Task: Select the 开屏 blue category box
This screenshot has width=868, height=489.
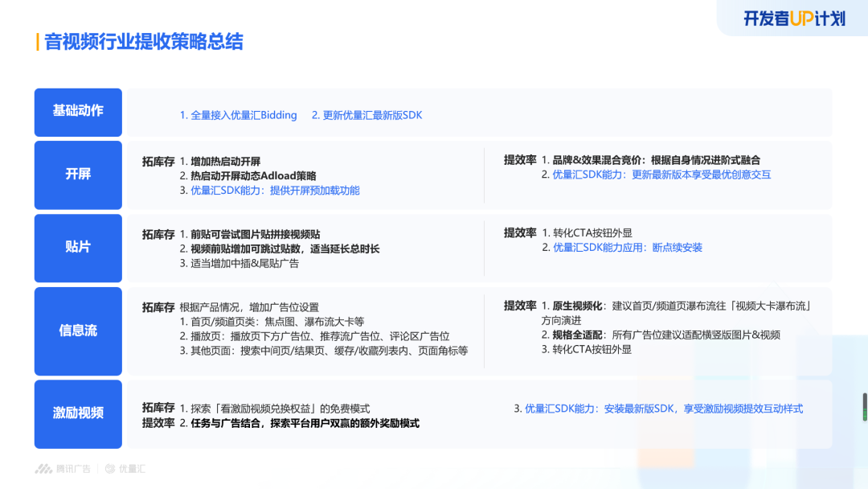Action: tap(78, 175)
